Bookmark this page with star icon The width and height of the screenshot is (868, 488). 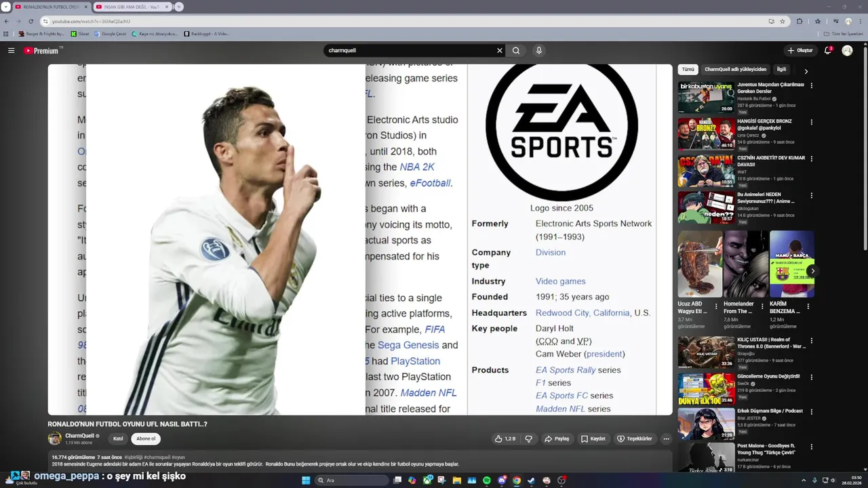(x=782, y=21)
